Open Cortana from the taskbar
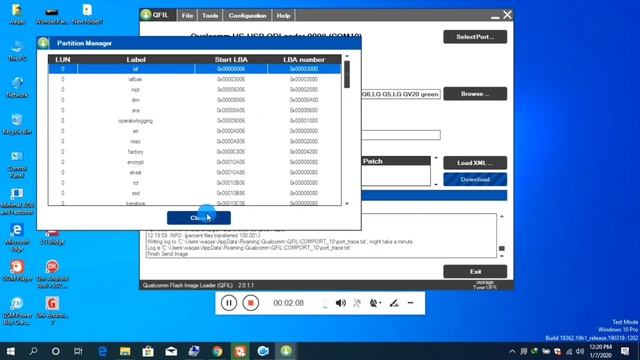The width and height of the screenshot is (640, 360). (56, 351)
